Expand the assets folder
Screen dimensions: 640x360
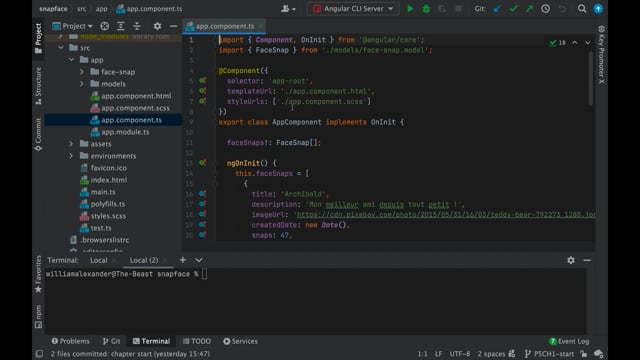coord(71,144)
